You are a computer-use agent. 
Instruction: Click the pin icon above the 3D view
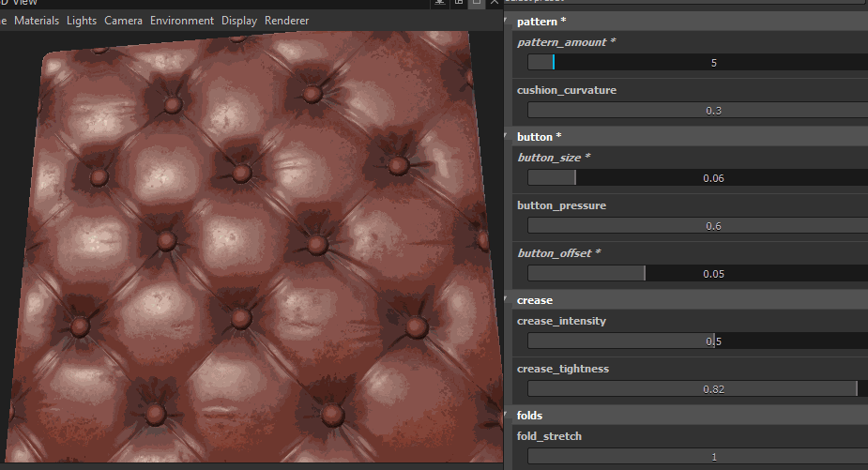[x=439, y=2]
